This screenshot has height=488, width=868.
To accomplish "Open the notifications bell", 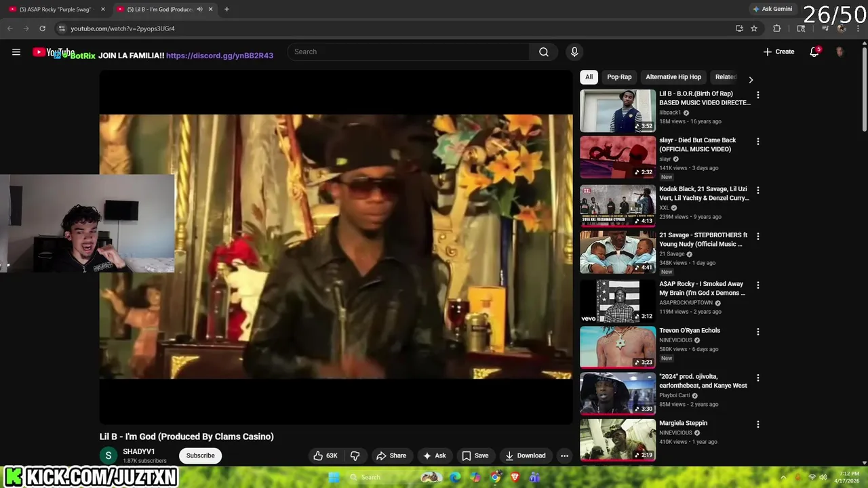I will tap(814, 52).
